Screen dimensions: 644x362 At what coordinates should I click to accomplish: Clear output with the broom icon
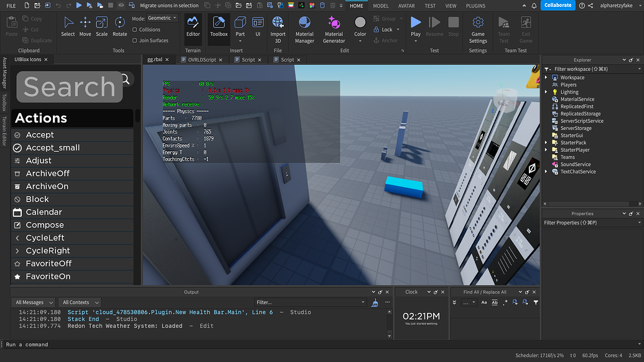(x=375, y=302)
